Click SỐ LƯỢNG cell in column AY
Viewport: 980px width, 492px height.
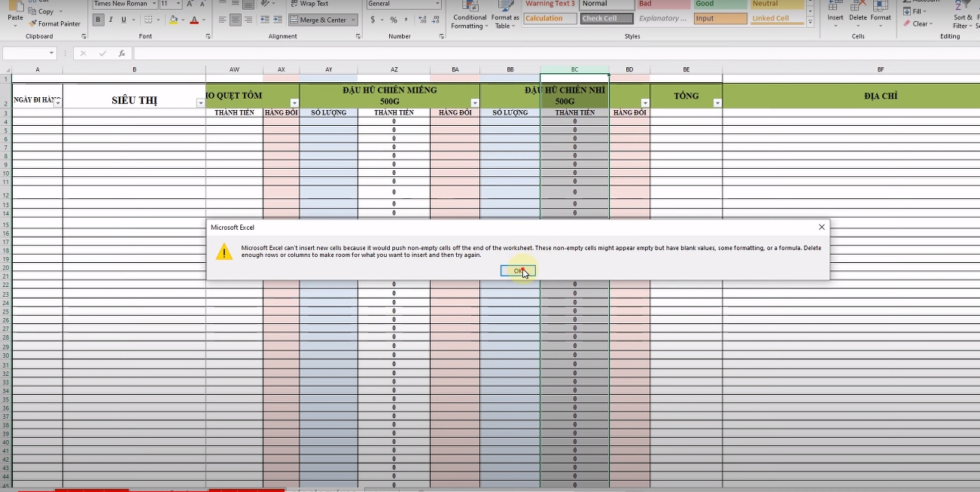[x=328, y=112]
